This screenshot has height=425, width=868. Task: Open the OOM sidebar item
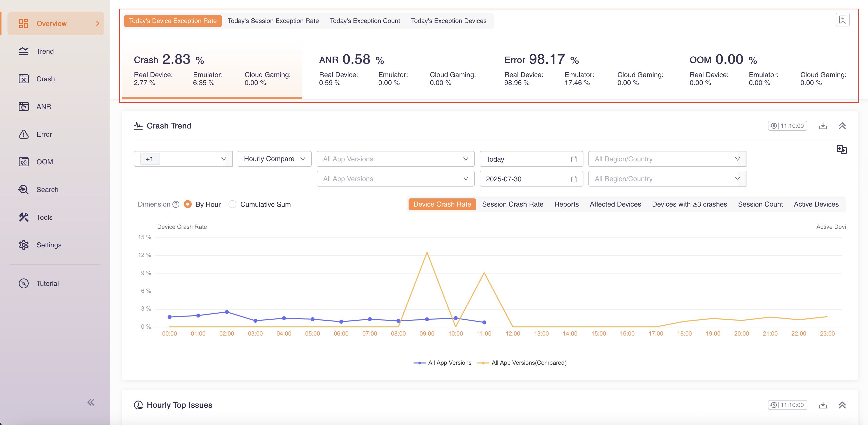pyautogui.click(x=44, y=162)
